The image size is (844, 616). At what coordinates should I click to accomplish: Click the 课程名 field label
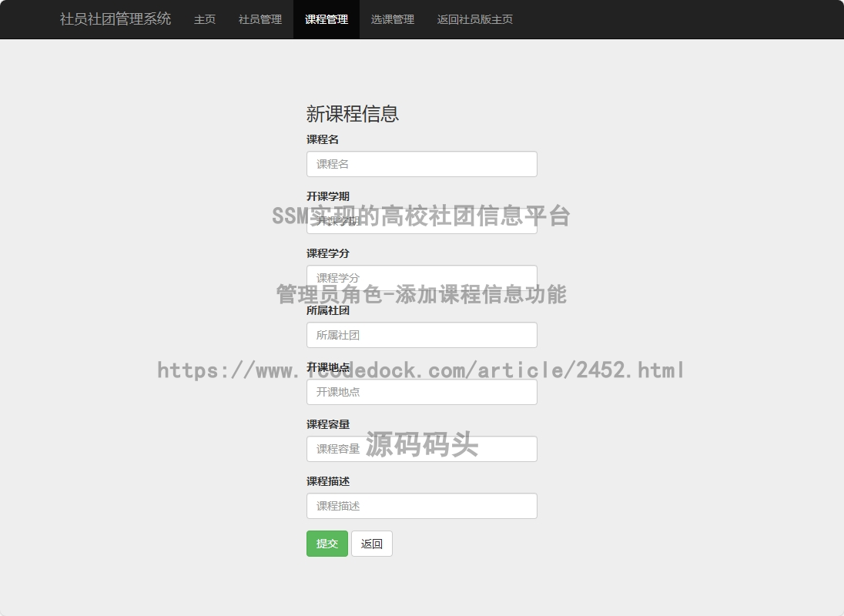click(323, 139)
